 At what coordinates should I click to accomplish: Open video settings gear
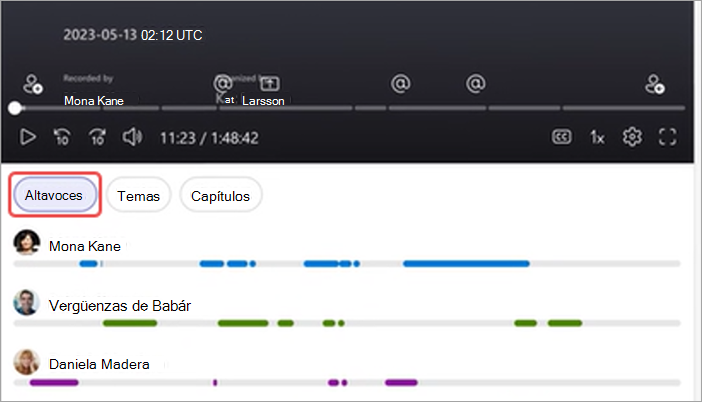pos(632,137)
